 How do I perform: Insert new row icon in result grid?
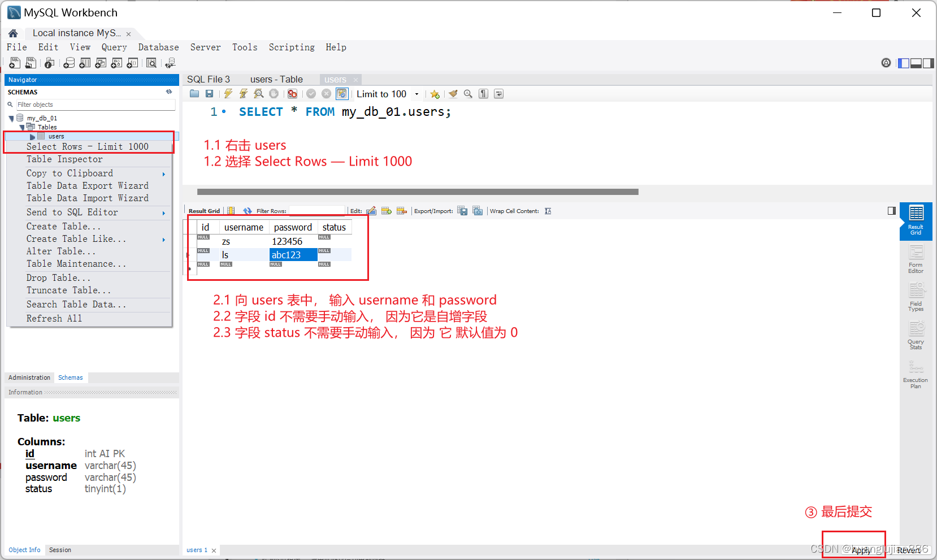tap(387, 211)
